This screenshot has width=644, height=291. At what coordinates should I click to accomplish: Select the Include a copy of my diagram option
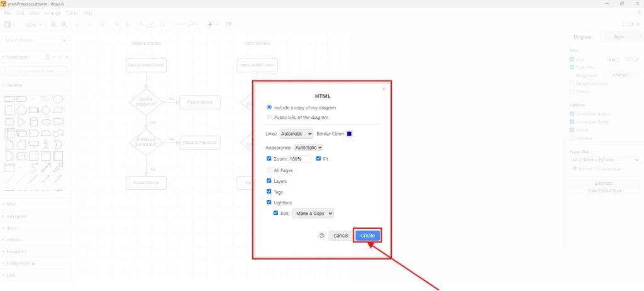pyautogui.click(x=270, y=107)
